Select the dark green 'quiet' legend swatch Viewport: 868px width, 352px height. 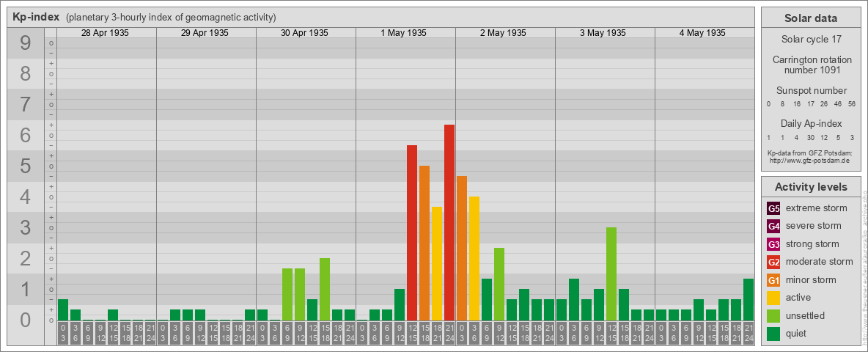tap(773, 334)
